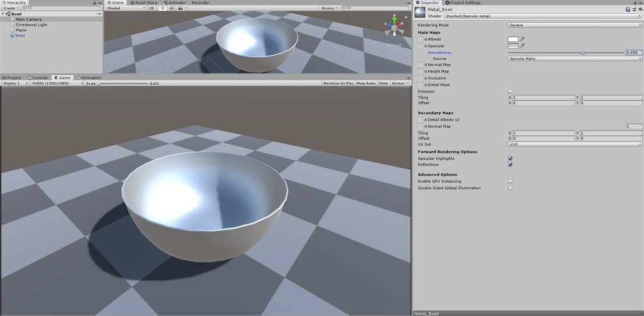The width and height of the screenshot is (644, 316).
Task: Click the Occlusion texture slot
Action: click(x=420, y=78)
